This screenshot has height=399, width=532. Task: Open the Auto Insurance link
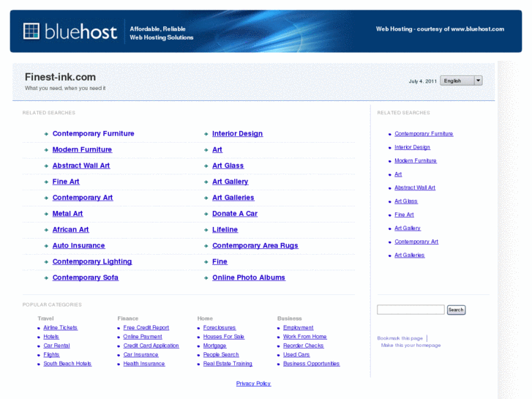79,245
